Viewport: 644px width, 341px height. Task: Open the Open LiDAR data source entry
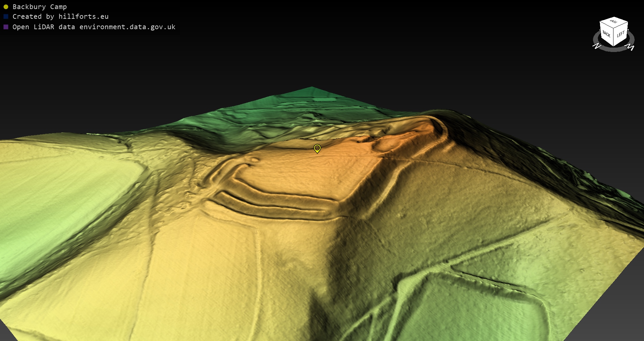94,27
